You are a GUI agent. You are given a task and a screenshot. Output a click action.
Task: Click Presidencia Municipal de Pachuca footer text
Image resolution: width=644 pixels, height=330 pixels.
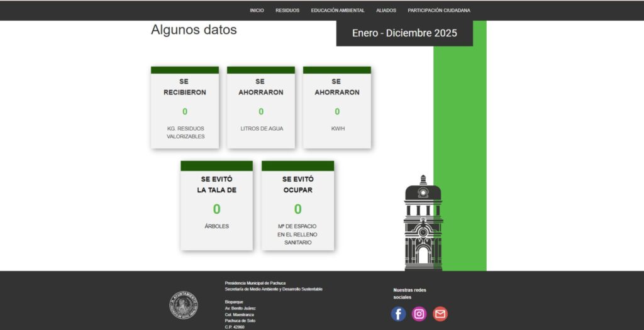pos(255,283)
